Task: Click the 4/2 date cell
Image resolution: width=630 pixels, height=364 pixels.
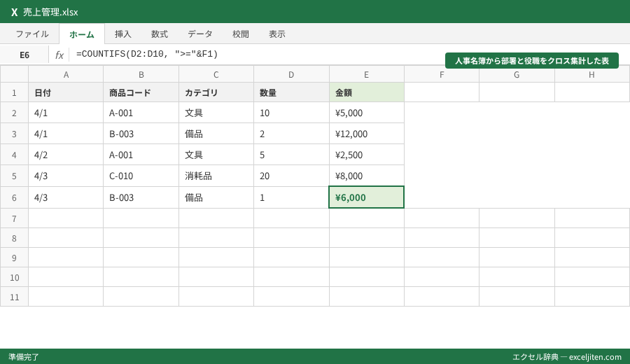Action: (66, 155)
